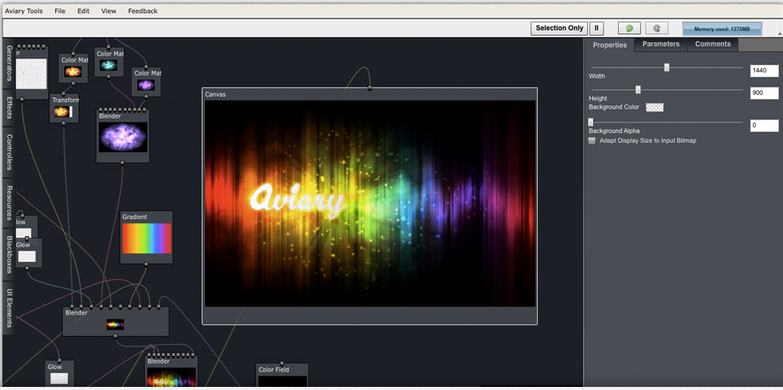Expand the UI Elements side panel
783x390 pixels.
pyautogui.click(x=9, y=308)
